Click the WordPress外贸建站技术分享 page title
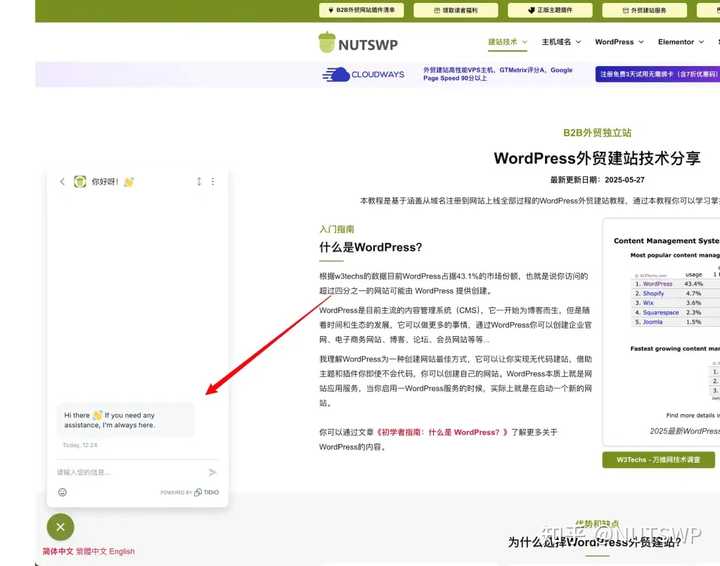720x566 pixels. coord(597,158)
